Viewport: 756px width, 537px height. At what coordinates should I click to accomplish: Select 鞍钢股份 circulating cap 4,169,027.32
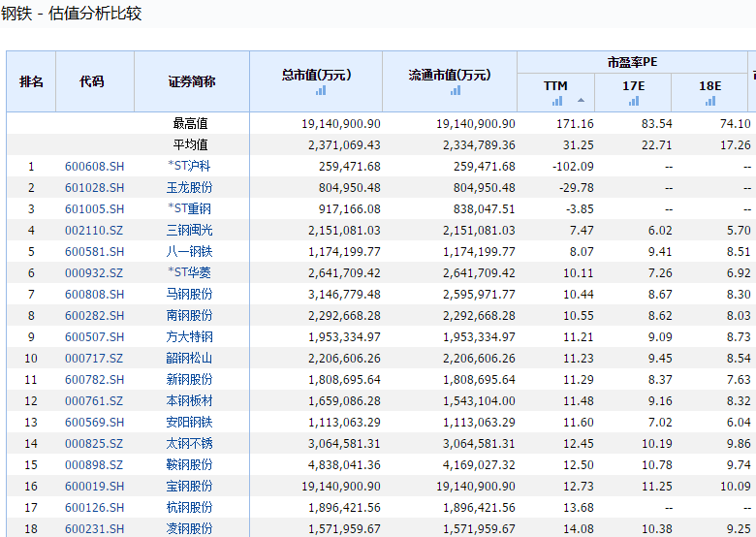pyautogui.click(x=479, y=464)
